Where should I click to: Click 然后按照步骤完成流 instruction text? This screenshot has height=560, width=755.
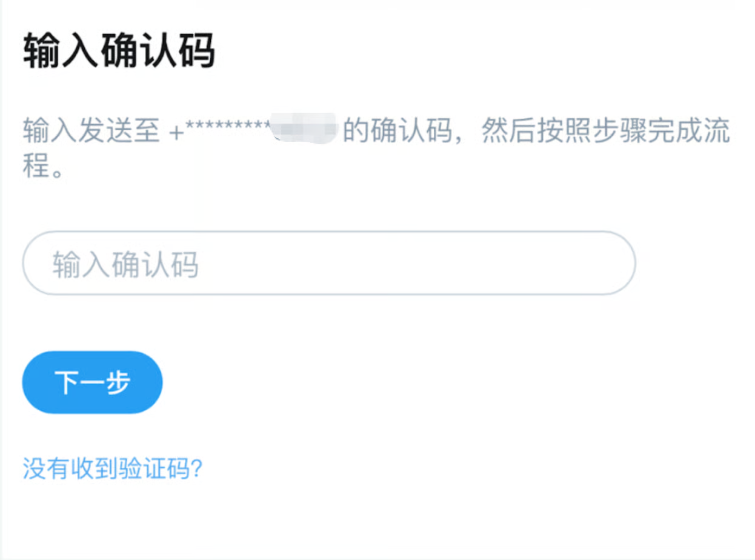605,131
